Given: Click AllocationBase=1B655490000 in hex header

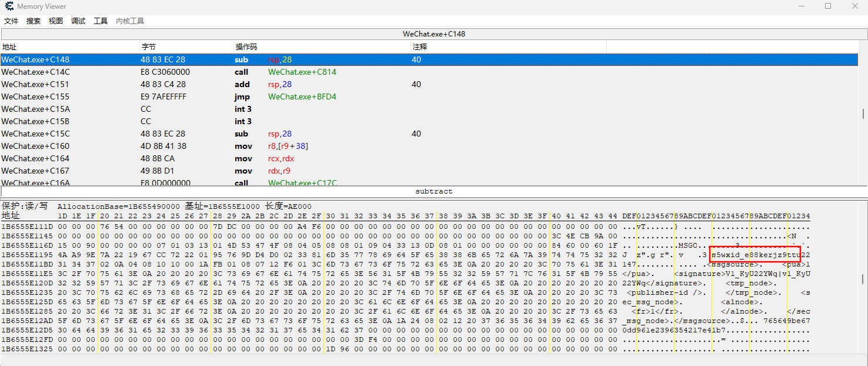Looking at the screenshot, I should (x=119, y=207).
